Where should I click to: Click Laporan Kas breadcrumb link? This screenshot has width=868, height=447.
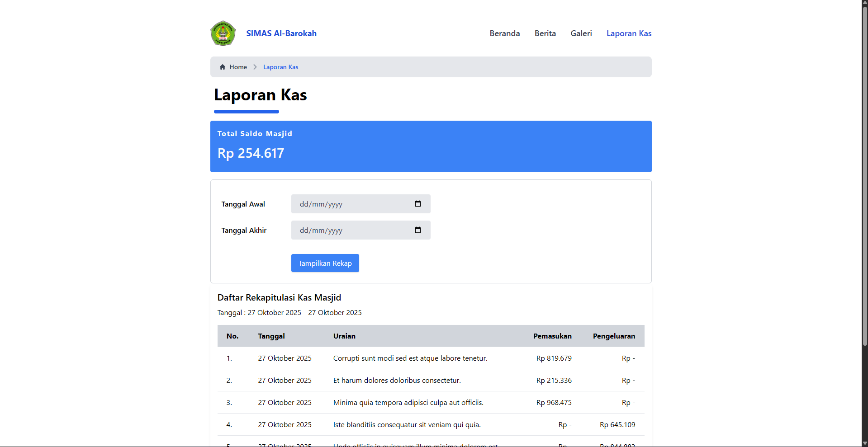[x=280, y=67]
